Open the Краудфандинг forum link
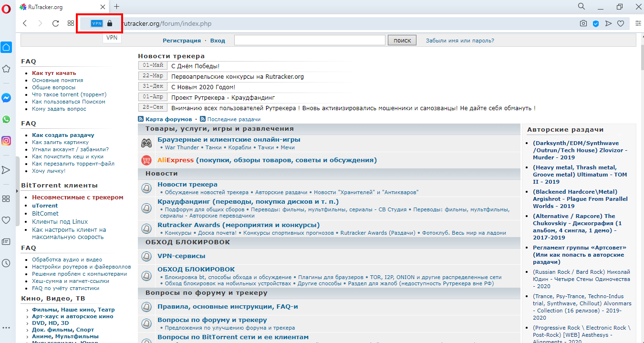 (x=248, y=201)
